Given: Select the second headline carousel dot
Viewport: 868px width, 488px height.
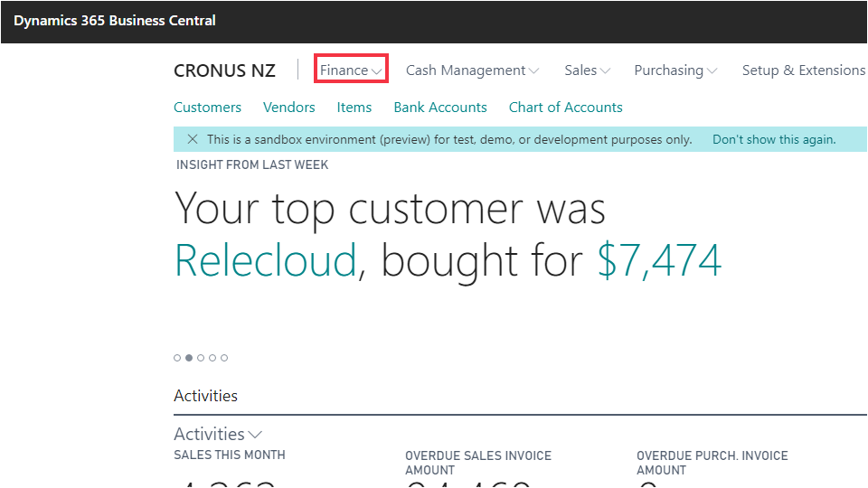Looking at the screenshot, I should (189, 358).
